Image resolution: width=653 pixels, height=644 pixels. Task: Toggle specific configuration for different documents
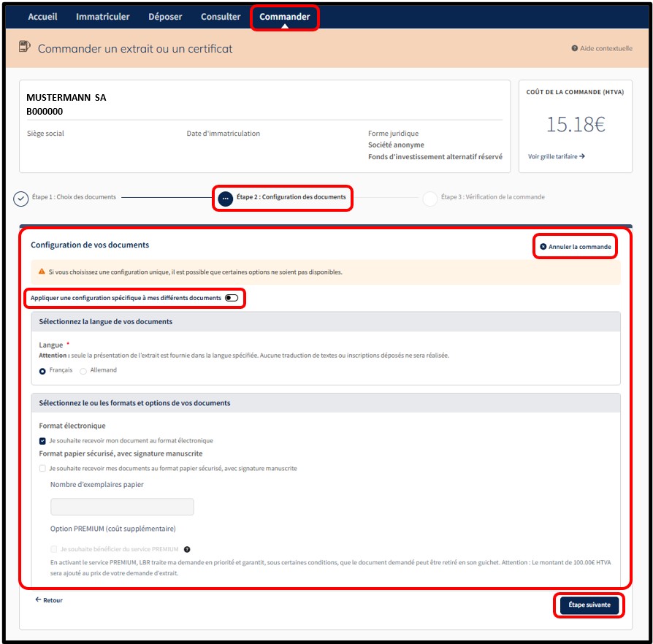point(232,298)
